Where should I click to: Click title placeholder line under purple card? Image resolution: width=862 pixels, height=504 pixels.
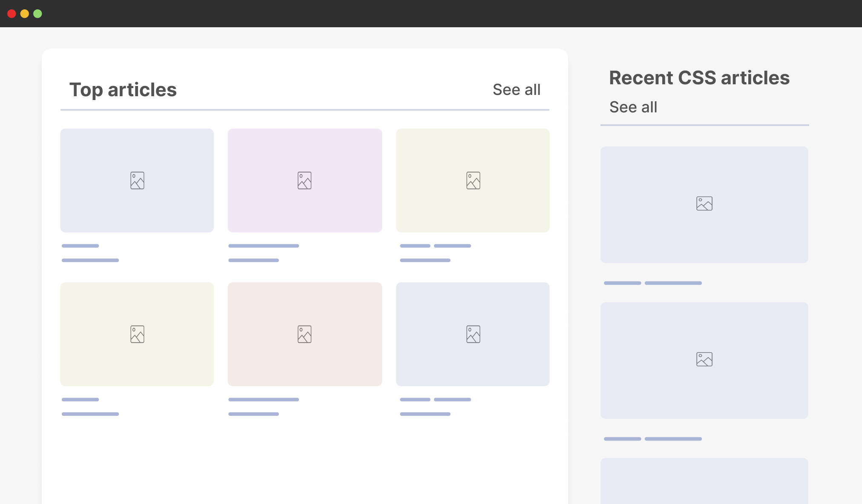(x=264, y=246)
